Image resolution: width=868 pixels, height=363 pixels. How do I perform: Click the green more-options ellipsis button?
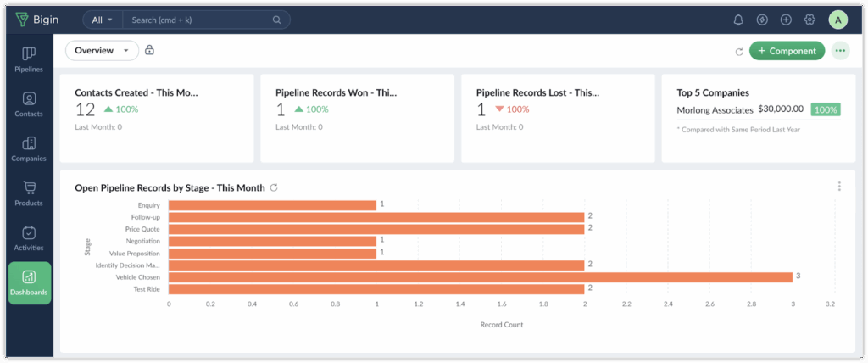click(x=840, y=51)
